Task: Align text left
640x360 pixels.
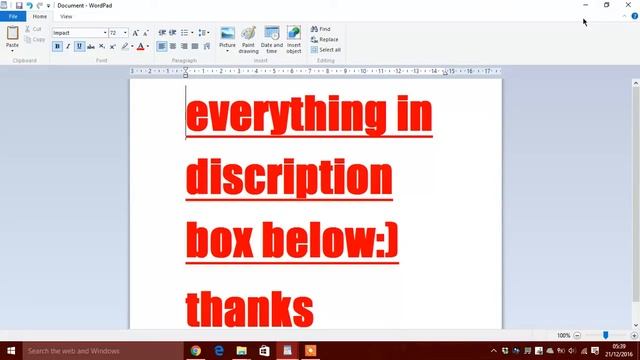Action: tap(162, 47)
